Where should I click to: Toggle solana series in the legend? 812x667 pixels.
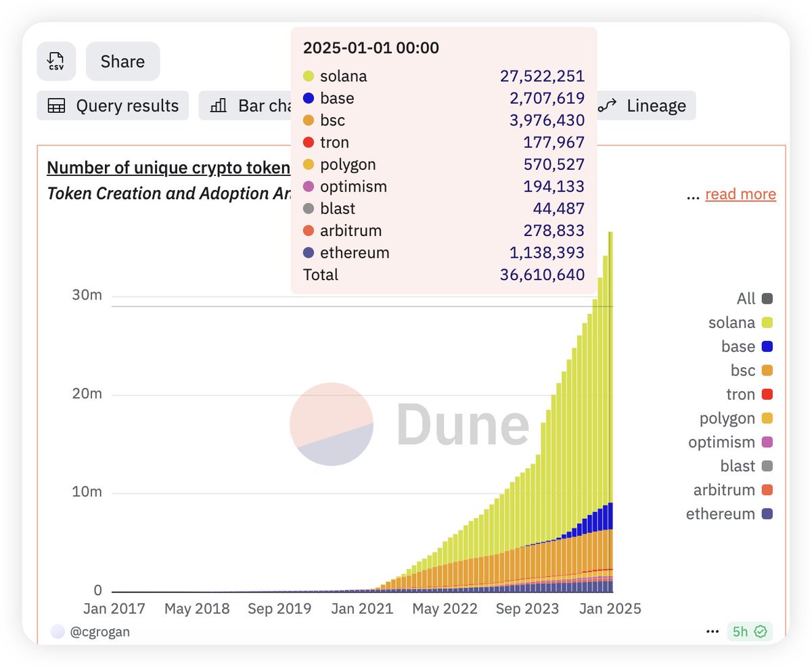(x=740, y=323)
